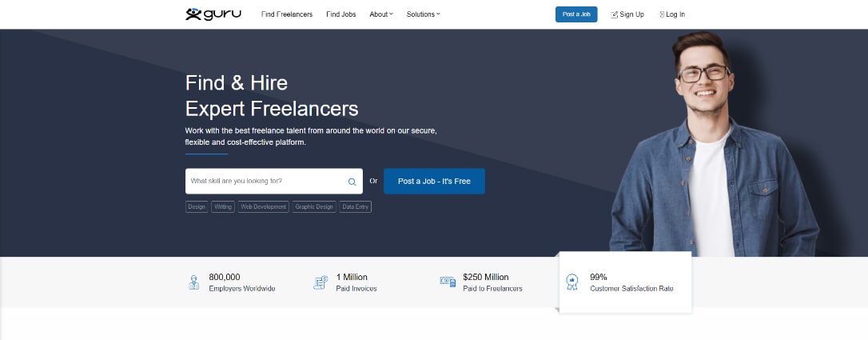Click the Employers Worldwide person icon
This screenshot has width=868, height=340.
pyautogui.click(x=193, y=282)
